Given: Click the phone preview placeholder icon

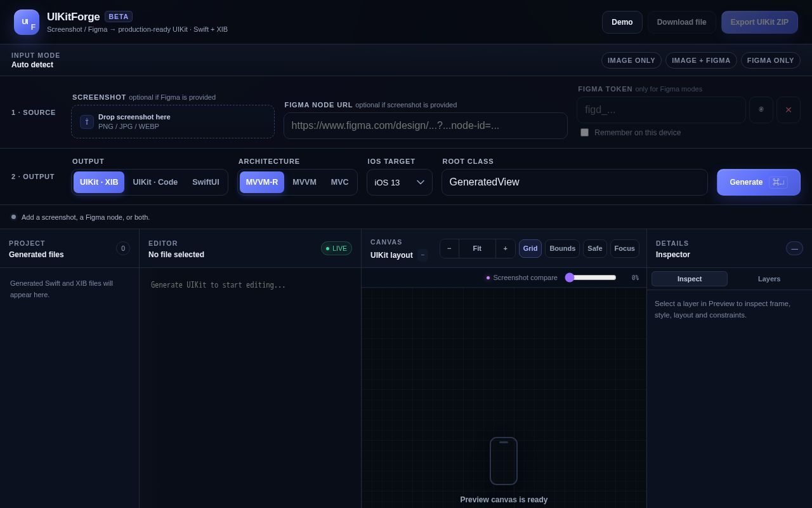Looking at the screenshot, I should coord(504,461).
